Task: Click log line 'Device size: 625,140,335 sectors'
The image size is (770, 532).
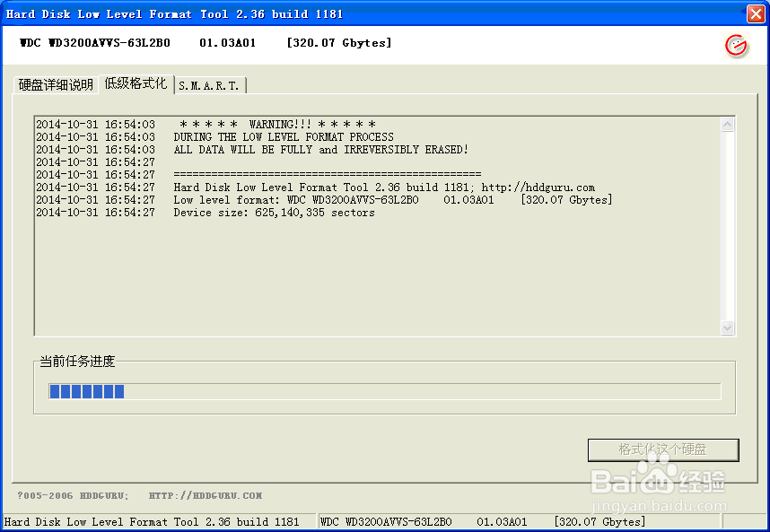Action: pos(206,213)
